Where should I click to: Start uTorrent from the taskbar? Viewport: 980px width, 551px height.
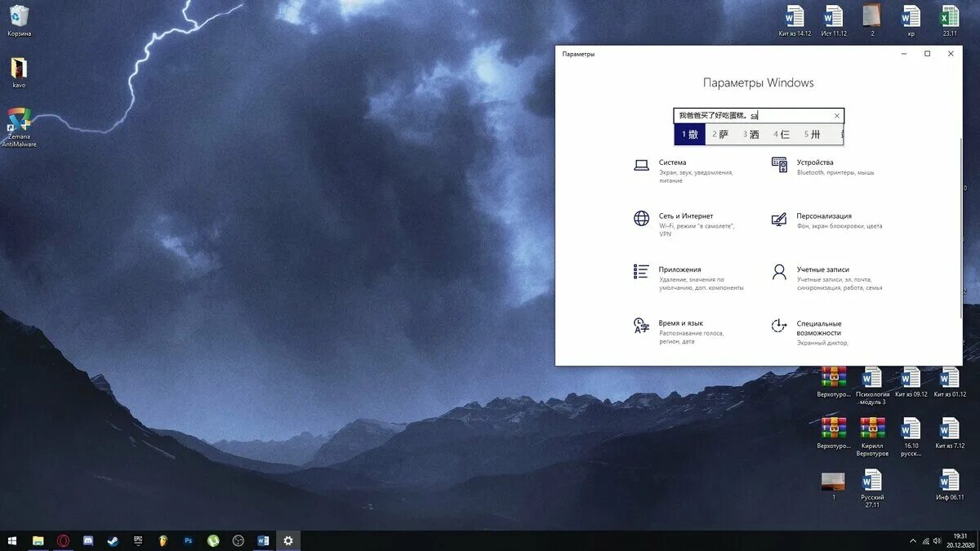click(x=212, y=540)
